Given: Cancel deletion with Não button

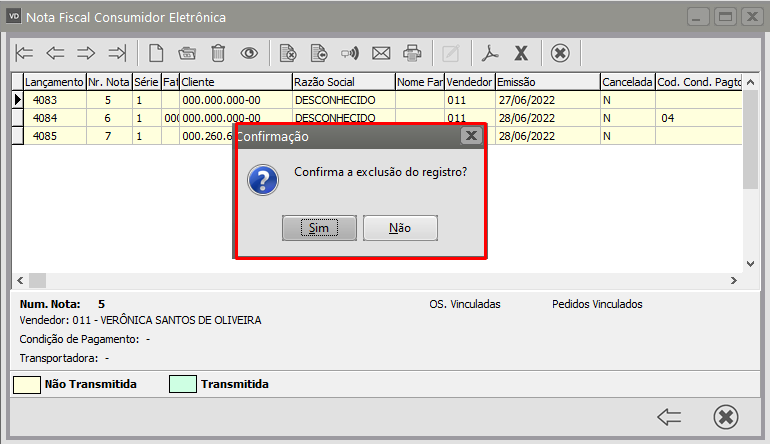Looking at the screenshot, I should [400, 228].
